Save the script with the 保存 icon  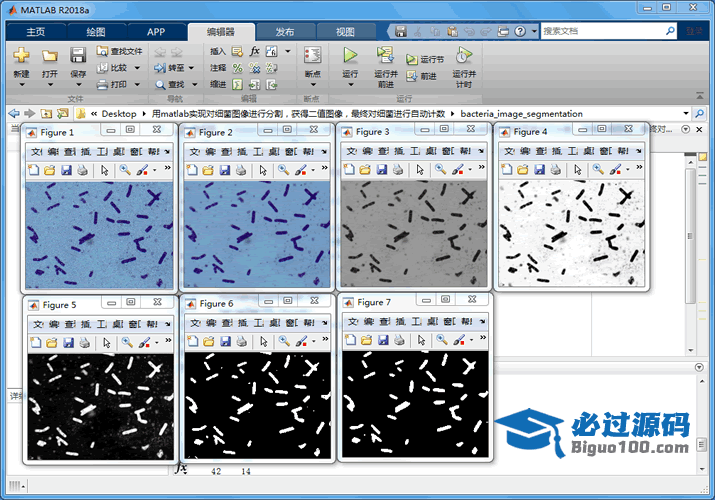pyautogui.click(x=78, y=55)
